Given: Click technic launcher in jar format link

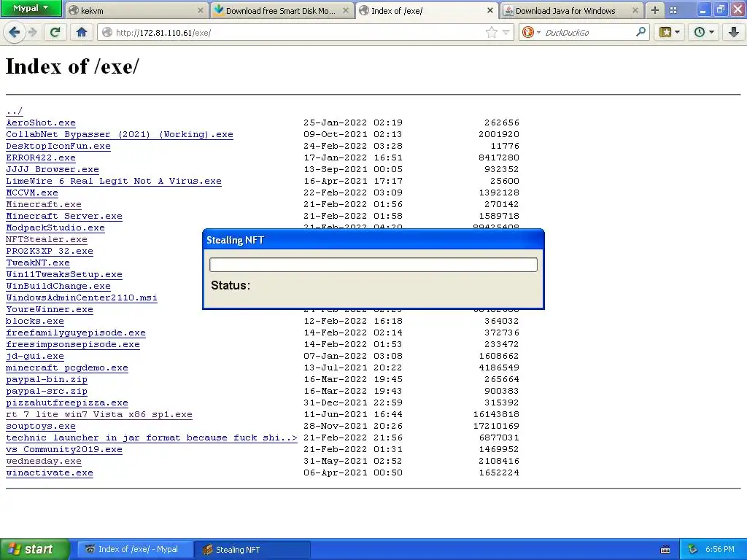Looking at the screenshot, I should (152, 437).
